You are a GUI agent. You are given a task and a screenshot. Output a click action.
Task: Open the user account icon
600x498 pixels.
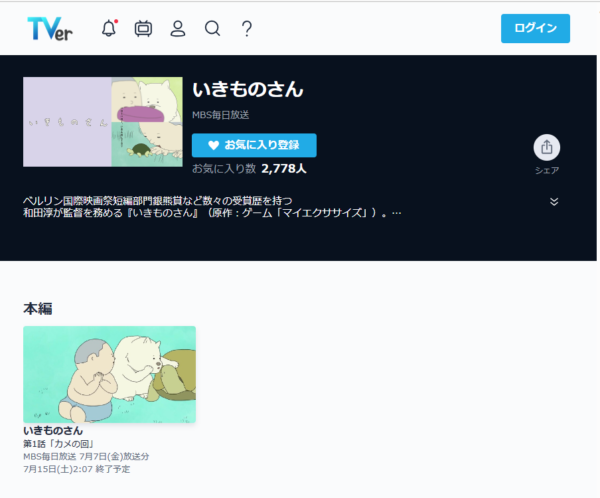tap(178, 28)
